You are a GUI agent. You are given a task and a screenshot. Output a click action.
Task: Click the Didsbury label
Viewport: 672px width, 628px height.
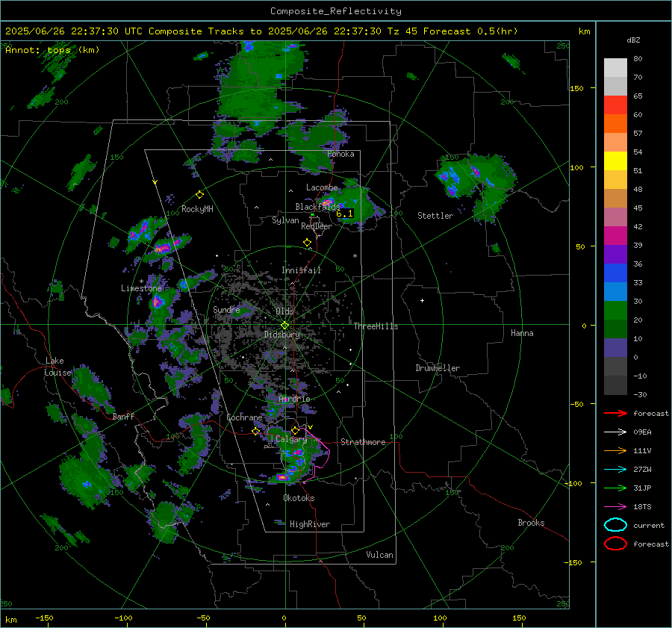pos(282,335)
